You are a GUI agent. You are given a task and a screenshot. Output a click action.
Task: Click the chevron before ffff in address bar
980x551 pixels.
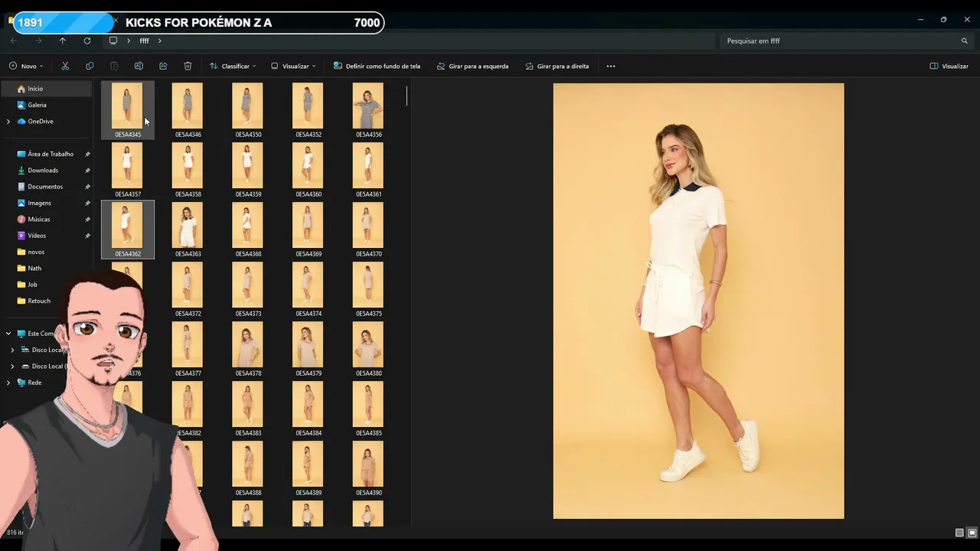[128, 41]
